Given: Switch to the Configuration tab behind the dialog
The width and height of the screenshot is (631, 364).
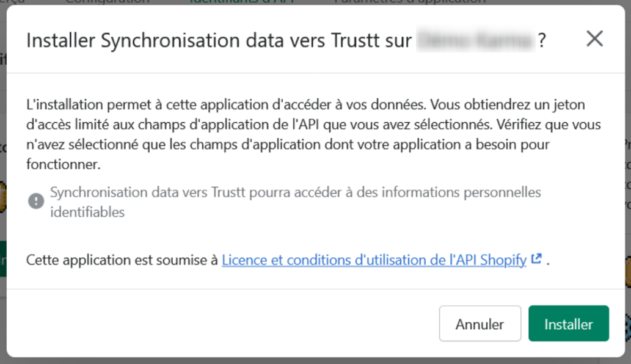Looking at the screenshot, I should tap(107, 2).
